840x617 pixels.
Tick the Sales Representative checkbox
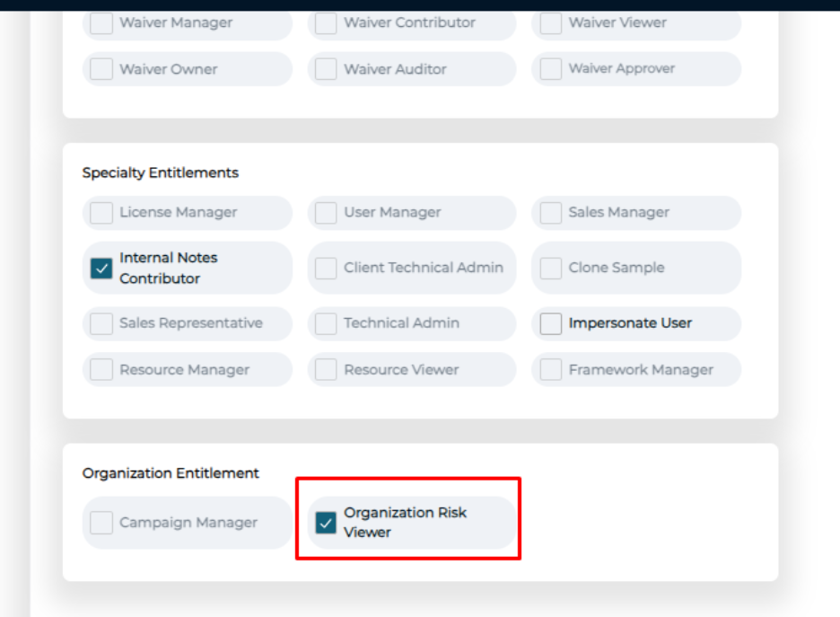101,323
